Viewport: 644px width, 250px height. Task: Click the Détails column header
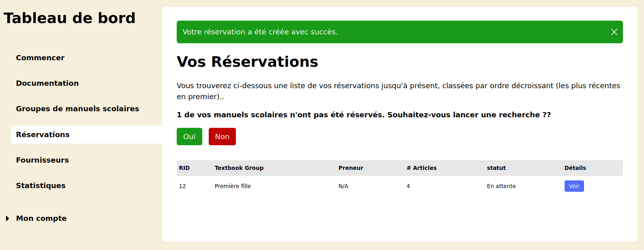coord(575,168)
